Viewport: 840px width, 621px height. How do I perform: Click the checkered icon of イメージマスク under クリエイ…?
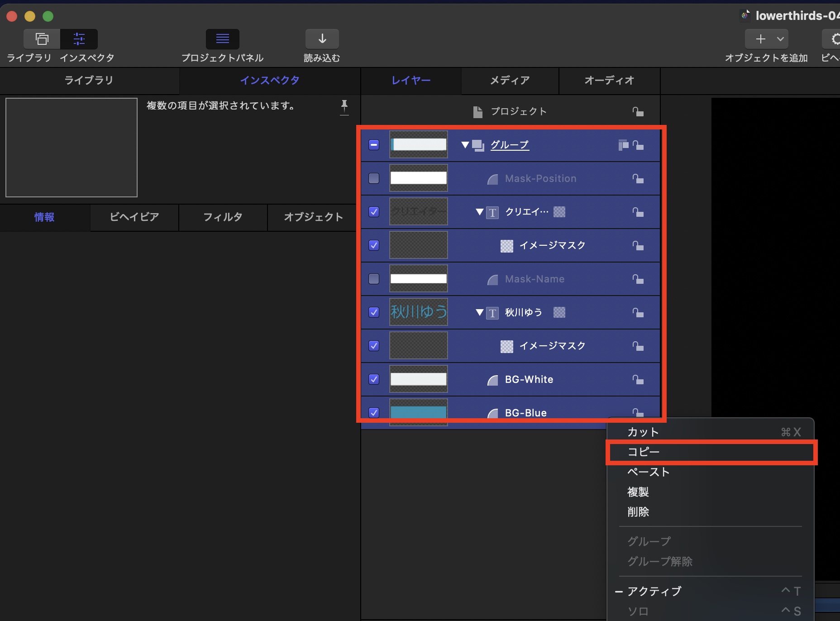point(507,246)
